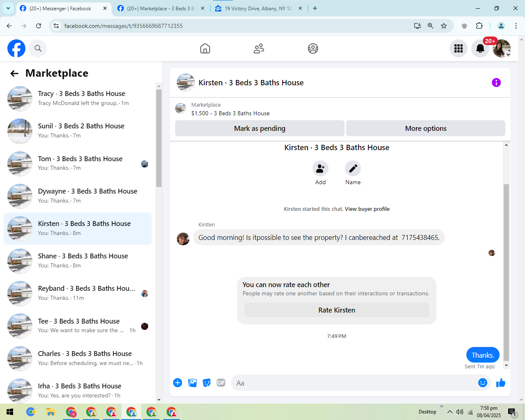
Task: Open the Charles 3 Beds 3 Baths chat
Action: (x=78, y=358)
